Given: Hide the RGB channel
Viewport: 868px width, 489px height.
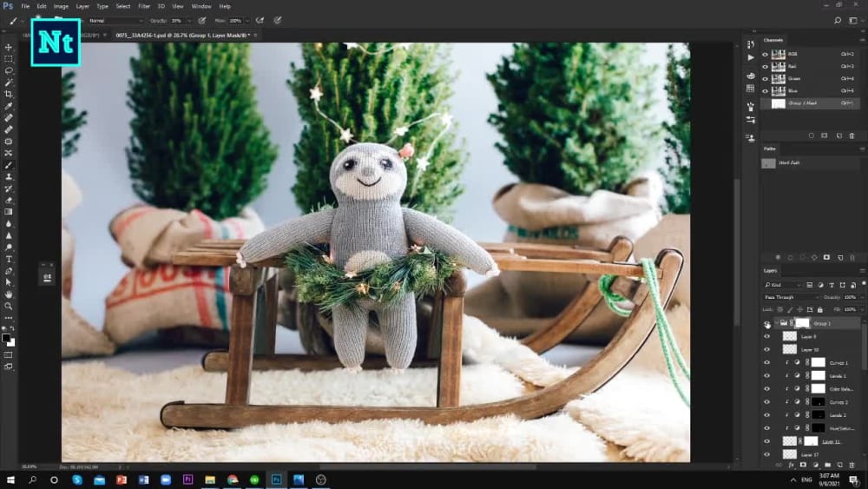Looking at the screenshot, I should (766, 54).
